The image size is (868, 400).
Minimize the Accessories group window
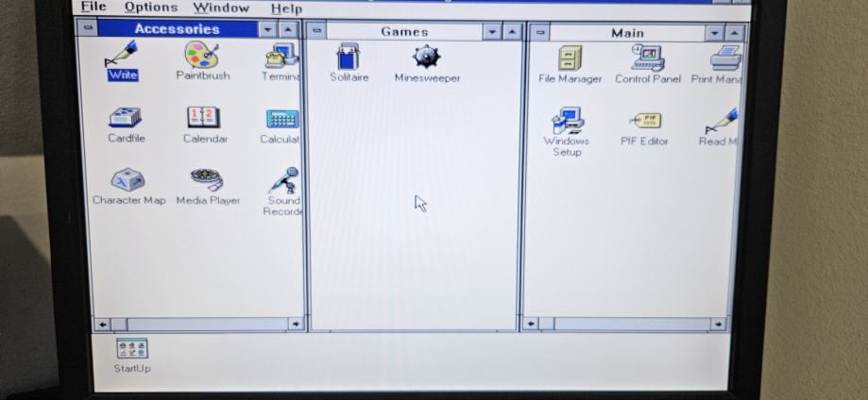point(268,30)
